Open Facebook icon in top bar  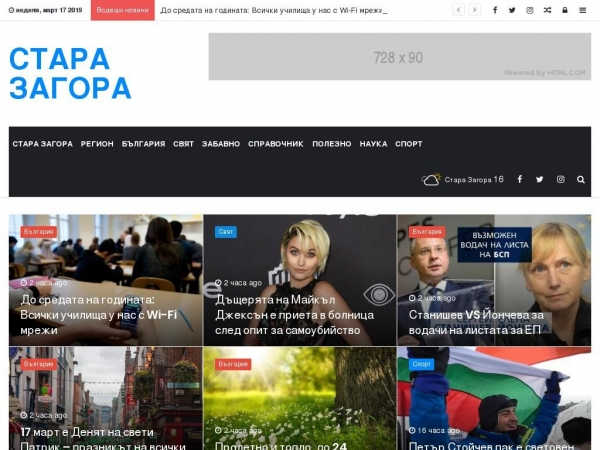click(495, 10)
